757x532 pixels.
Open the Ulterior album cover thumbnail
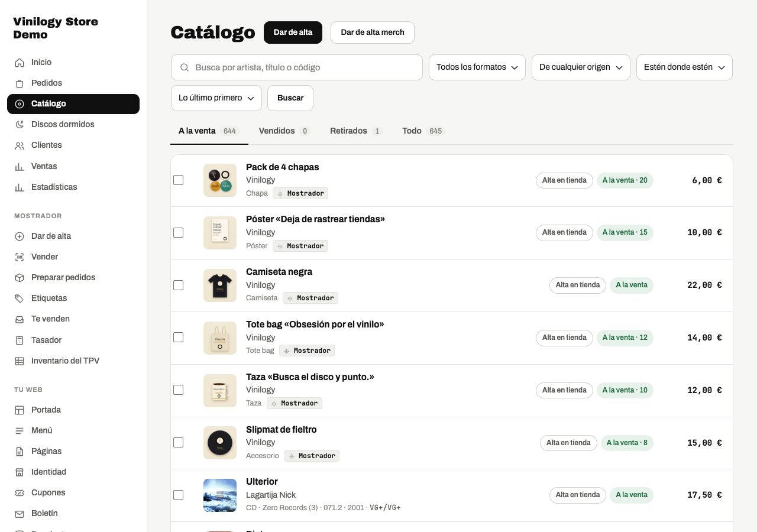tap(220, 495)
